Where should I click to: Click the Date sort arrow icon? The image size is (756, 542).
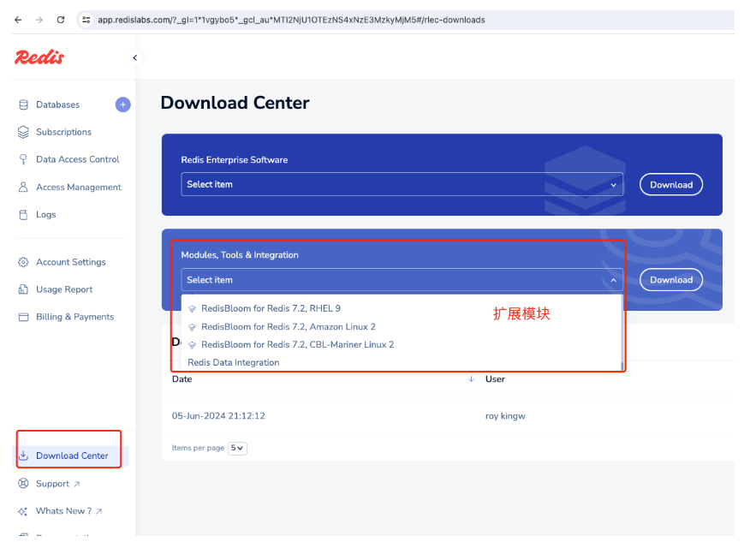[x=471, y=379]
